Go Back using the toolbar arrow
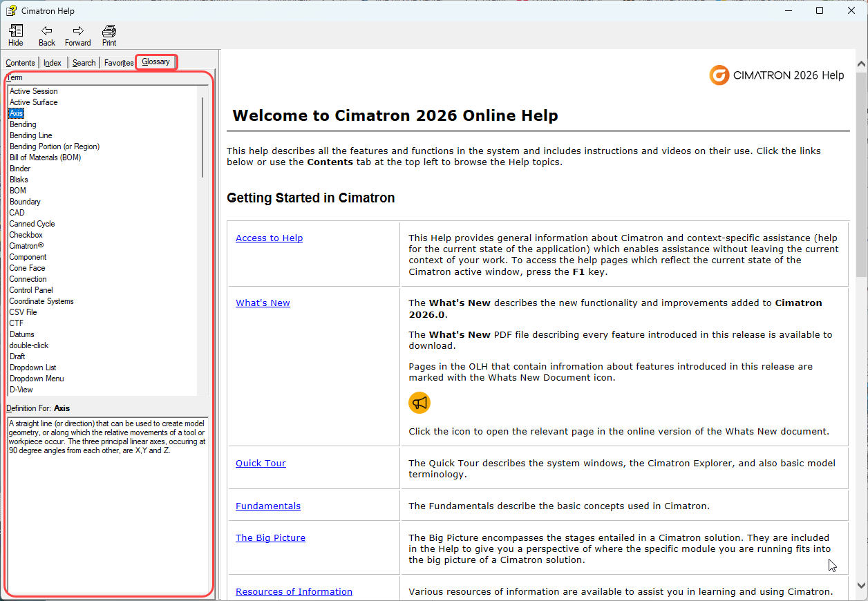 point(47,35)
